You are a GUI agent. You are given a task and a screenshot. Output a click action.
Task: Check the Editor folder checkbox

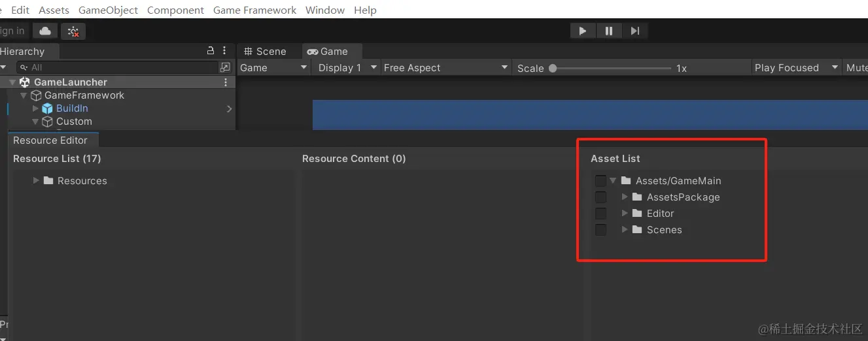pos(600,213)
